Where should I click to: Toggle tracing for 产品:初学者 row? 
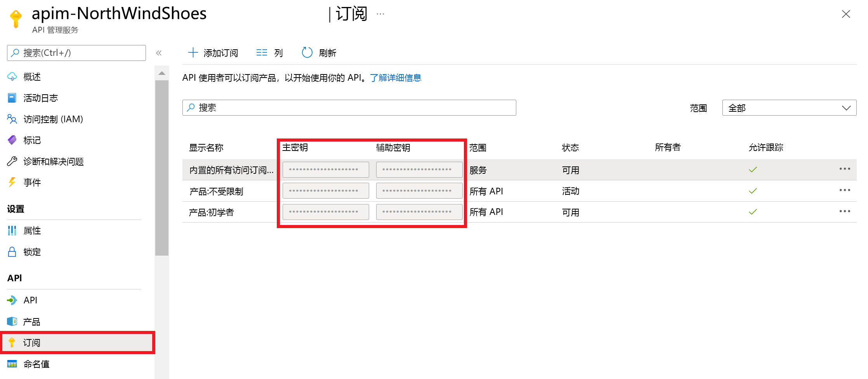pos(753,212)
